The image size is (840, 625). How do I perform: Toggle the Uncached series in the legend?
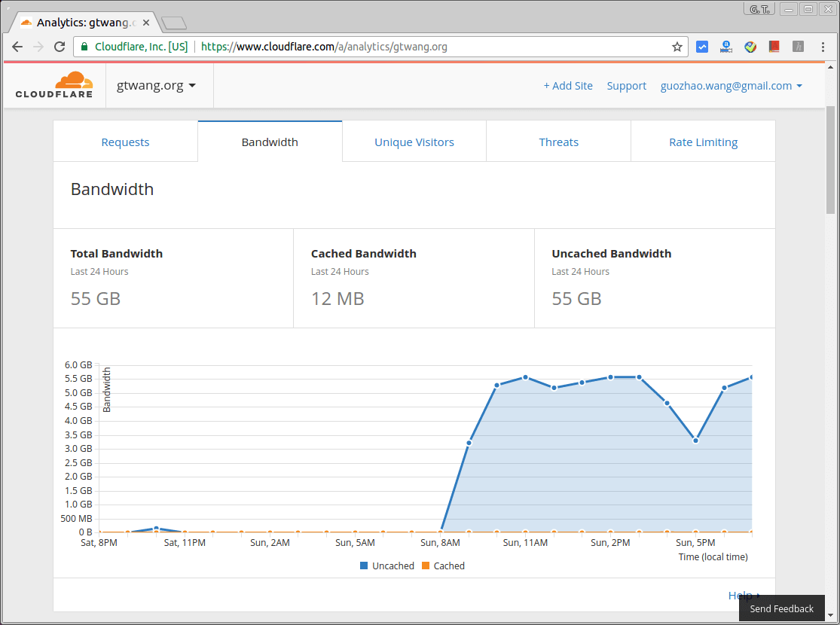coord(386,566)
